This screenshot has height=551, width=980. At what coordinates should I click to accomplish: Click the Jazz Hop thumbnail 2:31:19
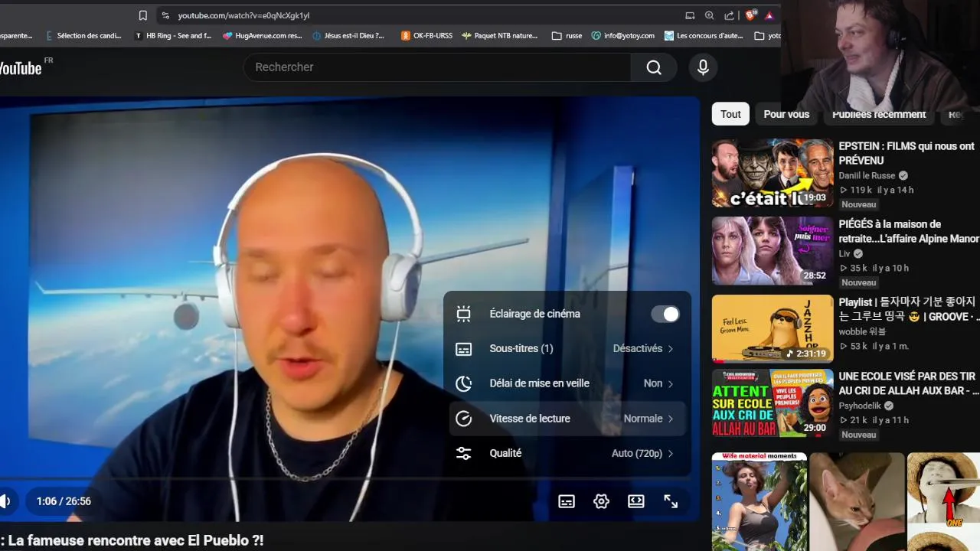click(x=773, y=329)
